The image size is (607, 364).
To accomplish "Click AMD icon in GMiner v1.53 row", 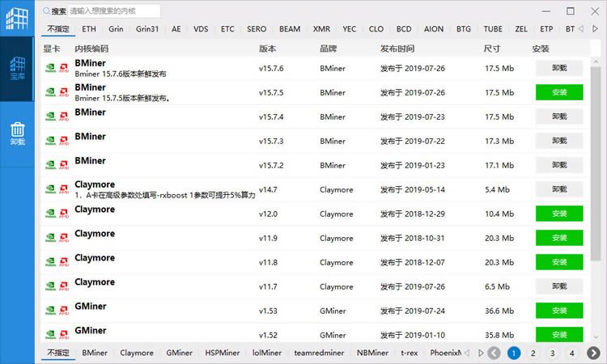I will [64, 311].
